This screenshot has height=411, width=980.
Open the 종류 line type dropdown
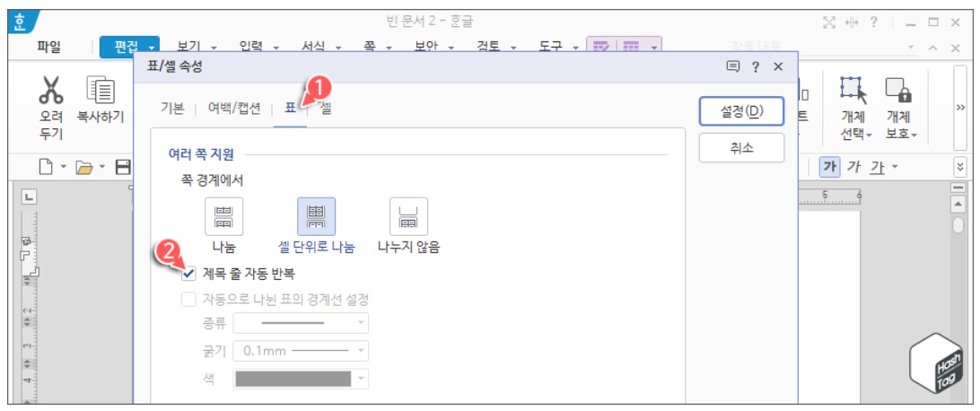coord(301,323)
